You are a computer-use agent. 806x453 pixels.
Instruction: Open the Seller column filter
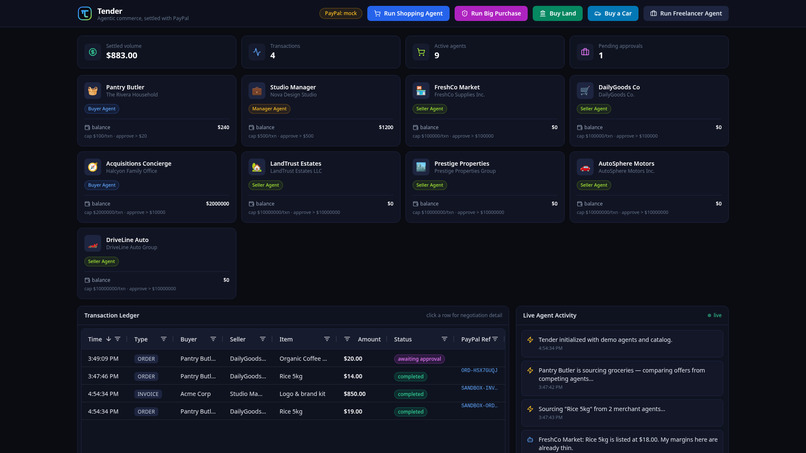(x=263, y=339)
